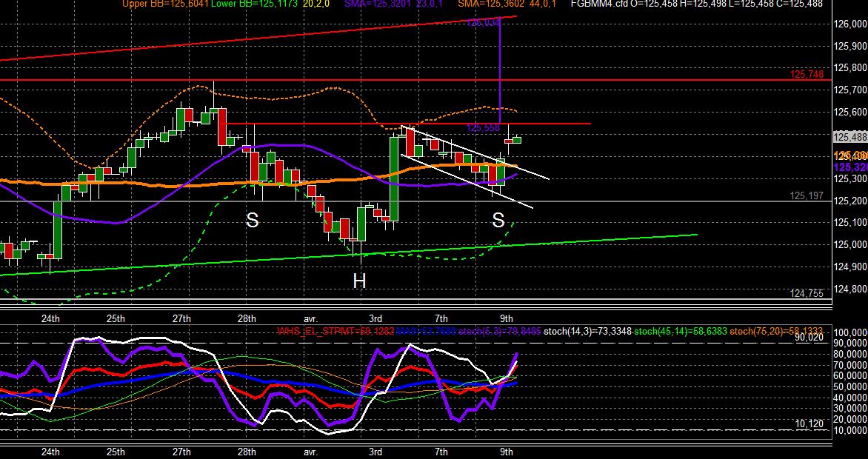Click the 125,200 price axis label
Screen dimensions: 868x459
tap(849, 201)
